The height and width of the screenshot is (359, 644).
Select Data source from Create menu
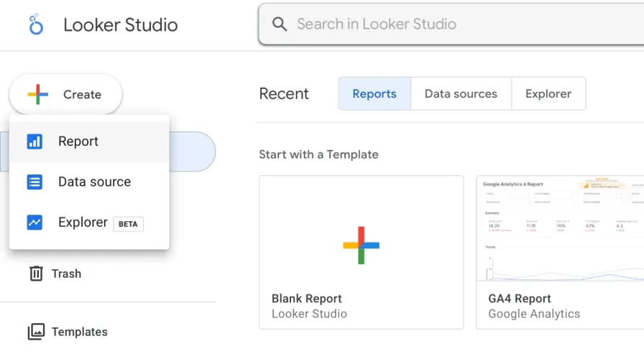[x=89, y=182]
